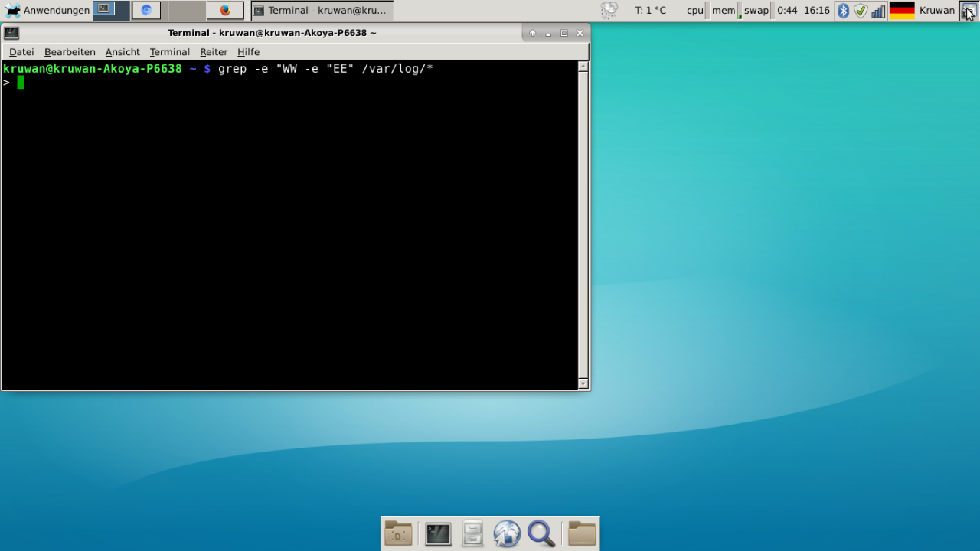The width and height of the screenshot is (980, 551).
Task: Click the green cursor block in terminal
Action: point(21,82)
